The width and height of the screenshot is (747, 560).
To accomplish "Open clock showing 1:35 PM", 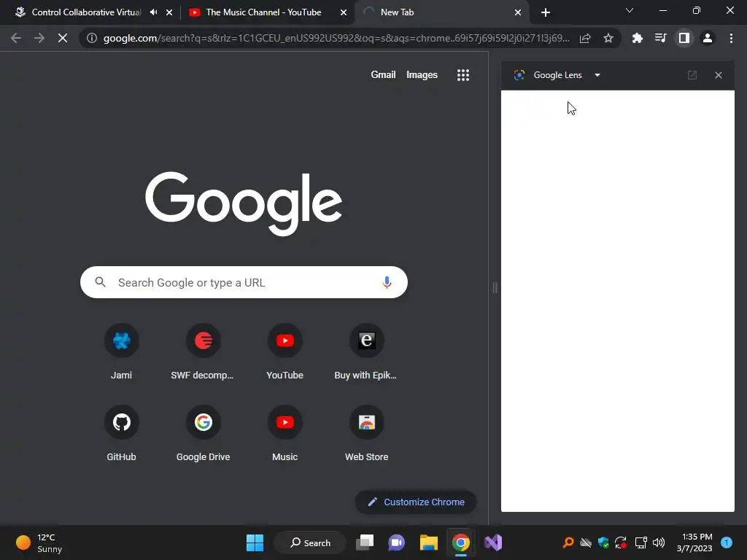I will tap(694, 542).
